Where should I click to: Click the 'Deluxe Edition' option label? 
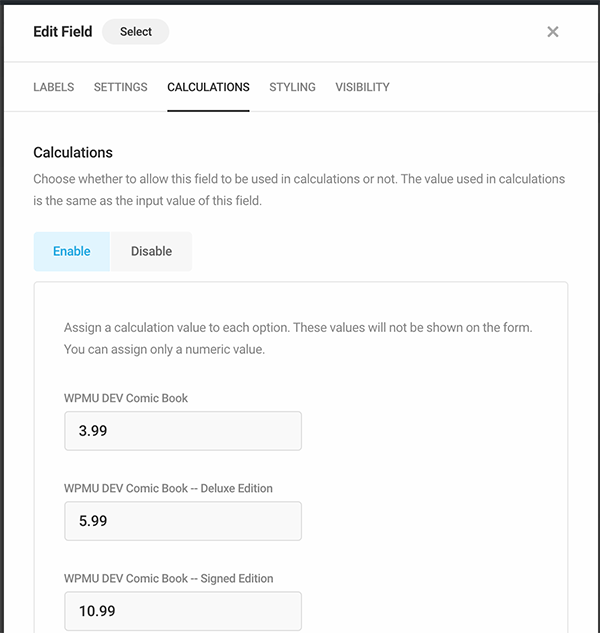168,488
